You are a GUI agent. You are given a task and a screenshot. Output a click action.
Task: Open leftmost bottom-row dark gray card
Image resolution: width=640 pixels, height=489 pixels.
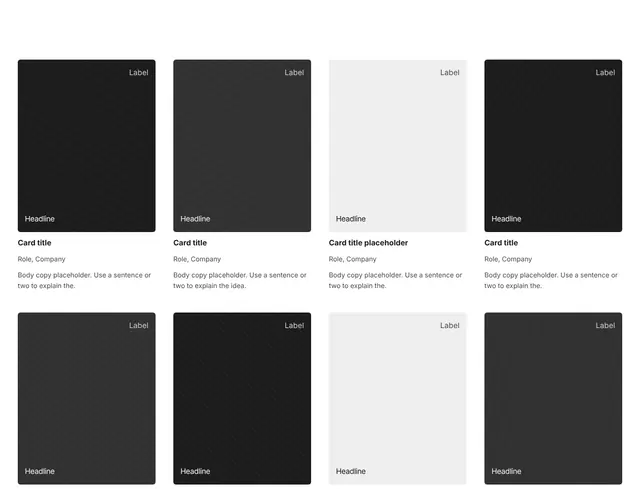point(87,398)
